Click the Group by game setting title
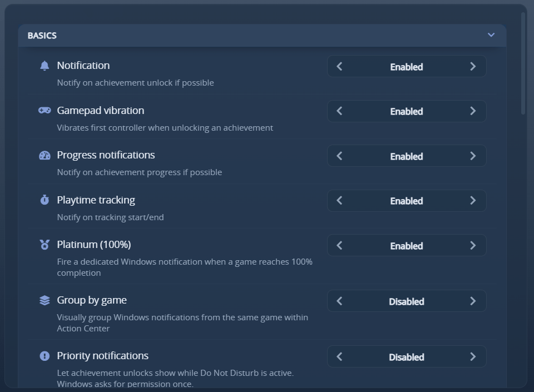This screenshot has height=392, width=534. [x=92, y=300]
